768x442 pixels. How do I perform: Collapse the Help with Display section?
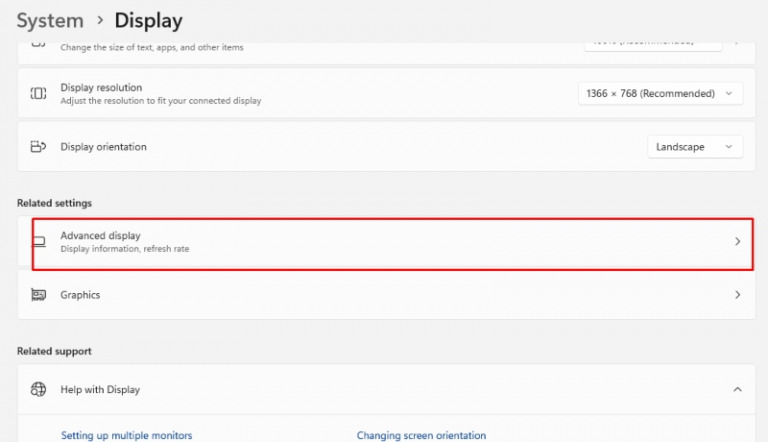point(737,389)
